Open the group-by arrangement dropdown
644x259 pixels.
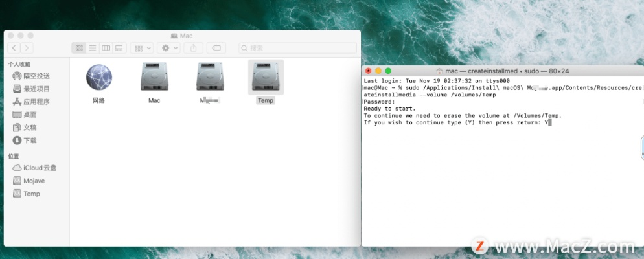(x=141, y=48)
